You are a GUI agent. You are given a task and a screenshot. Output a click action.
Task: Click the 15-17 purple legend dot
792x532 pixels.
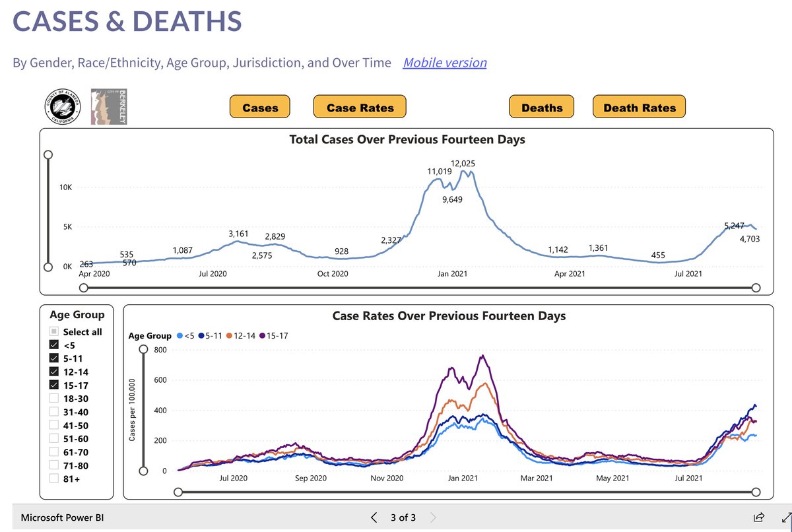[261, 336]
